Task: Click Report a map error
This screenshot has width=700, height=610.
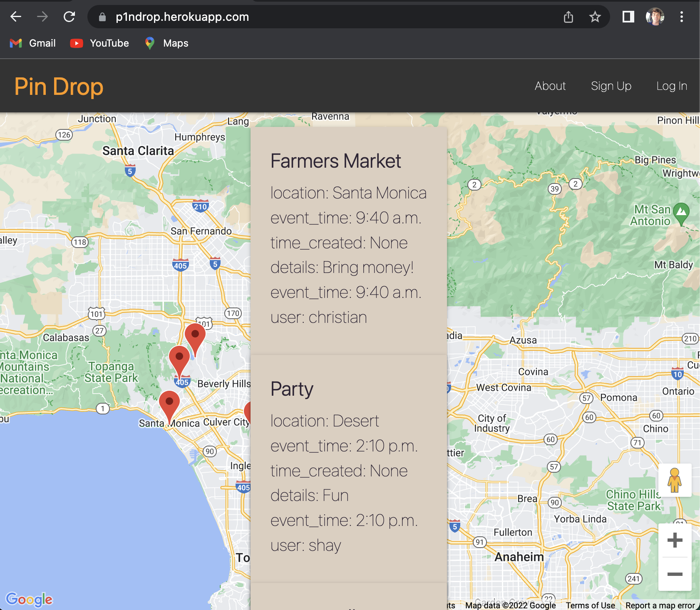Action: (660, 605)
